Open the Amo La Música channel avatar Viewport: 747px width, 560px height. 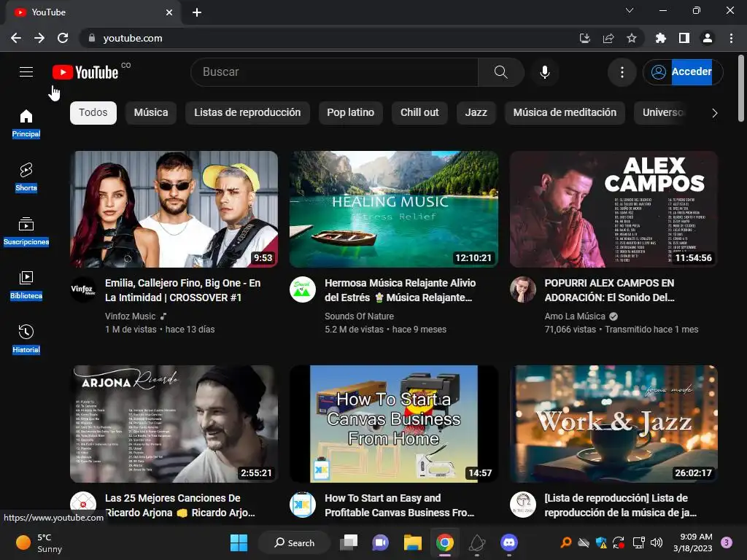click(522, 289)
